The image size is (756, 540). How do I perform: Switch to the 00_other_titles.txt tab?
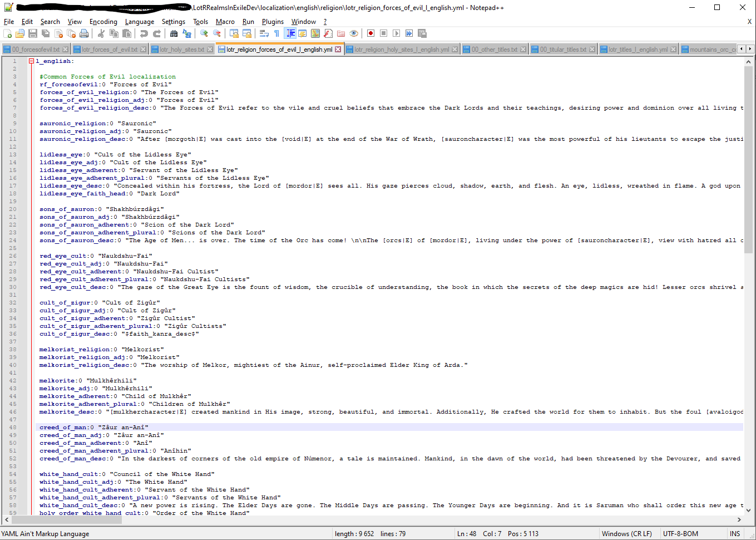[x=494, y=50]
